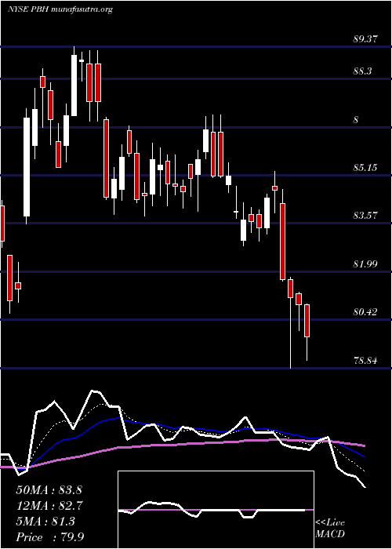The image size is (392, 549).
Task: Select the 81.99 price level label
Action: point(365,264)
